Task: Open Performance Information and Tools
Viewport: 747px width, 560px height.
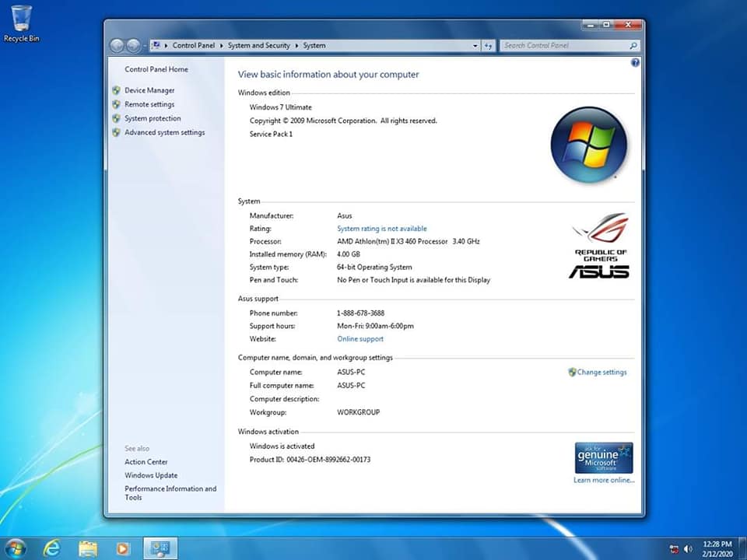Action: tap(170, 493)
